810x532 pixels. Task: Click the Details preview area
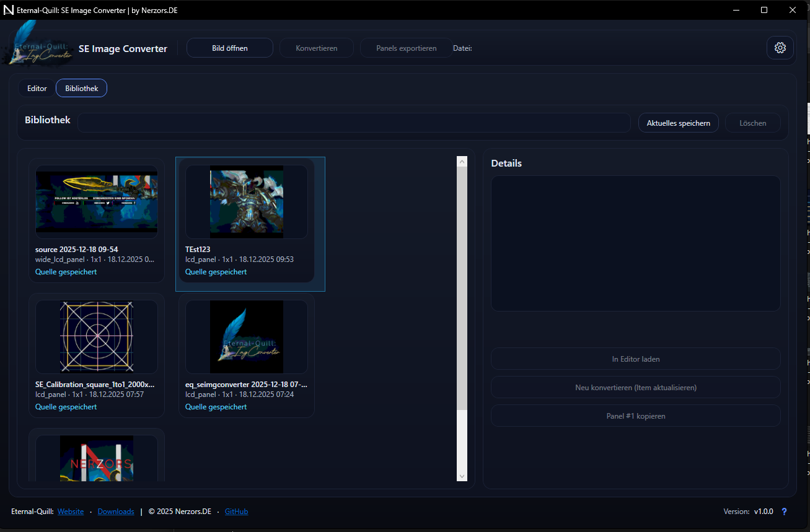[636, 243]
